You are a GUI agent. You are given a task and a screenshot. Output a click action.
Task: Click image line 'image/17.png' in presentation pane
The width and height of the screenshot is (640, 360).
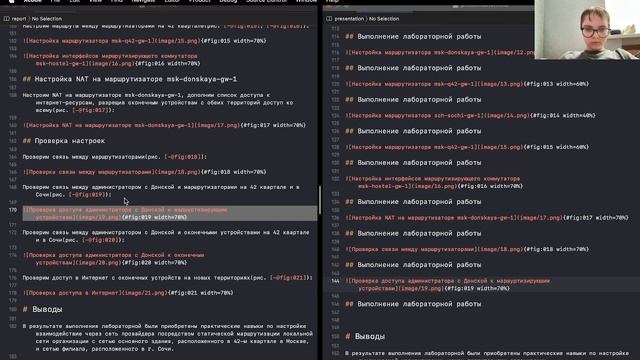(487, 218)
